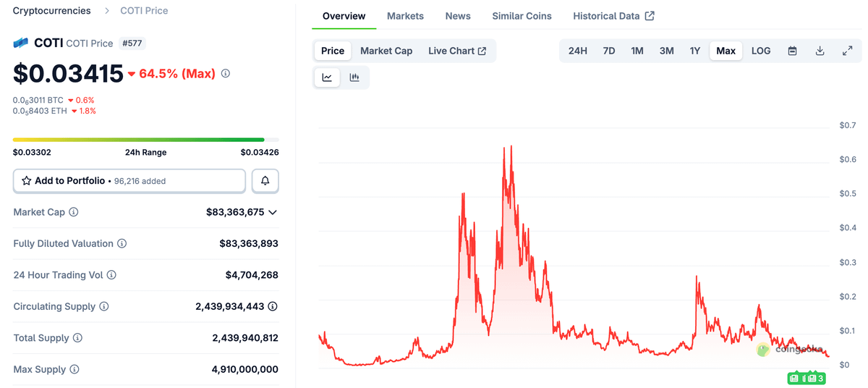Open the Markets tab

[406, 16]
